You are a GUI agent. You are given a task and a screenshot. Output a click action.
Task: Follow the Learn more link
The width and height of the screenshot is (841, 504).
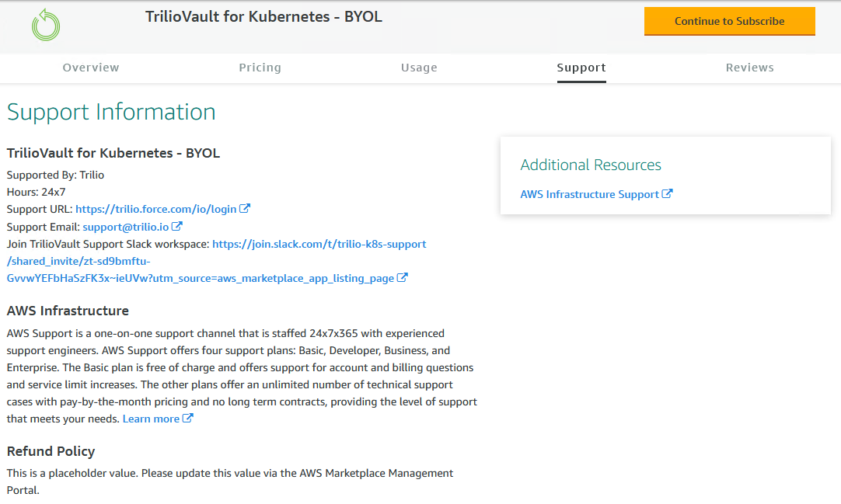point(151,419)
